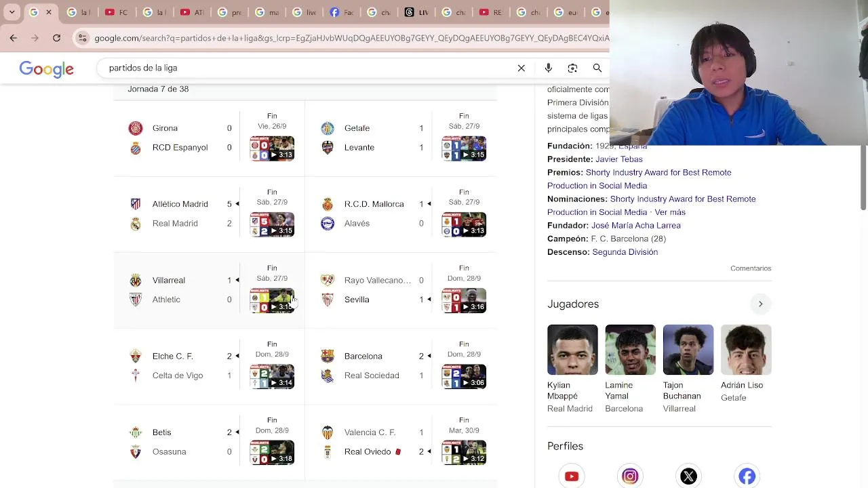Switch to the Facebook browser tab

(x=341, y=12)
